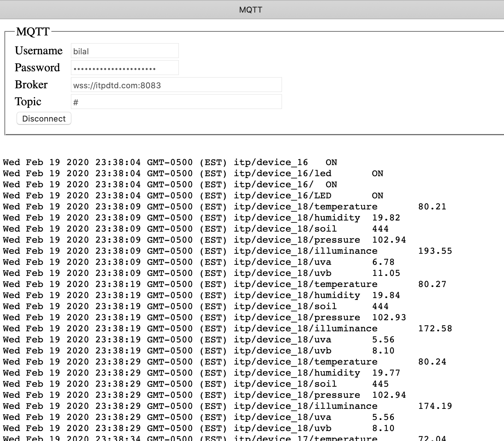Screen dimensions: 504x441
Task: Click uvb value 8.10 at 23:38:29
Action: (384, 428)
